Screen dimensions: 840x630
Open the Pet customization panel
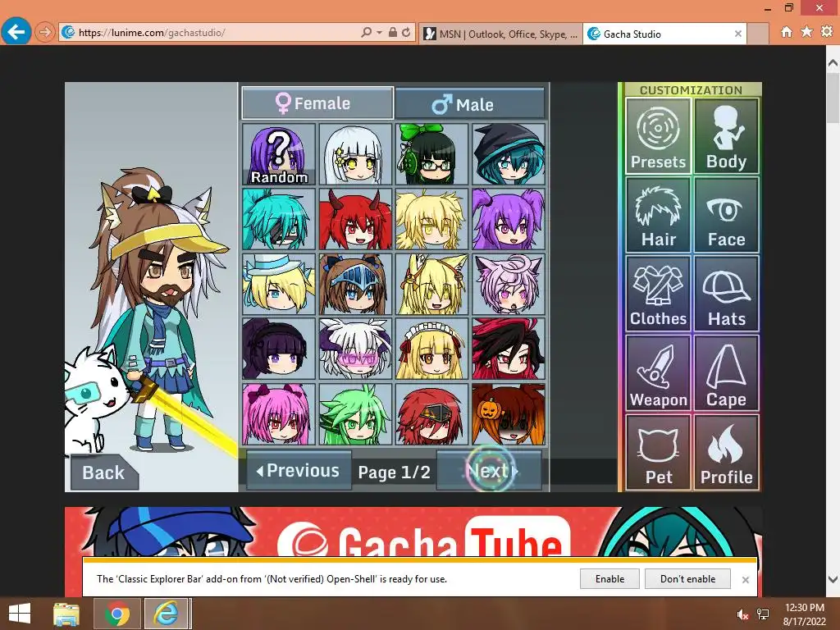658,452
